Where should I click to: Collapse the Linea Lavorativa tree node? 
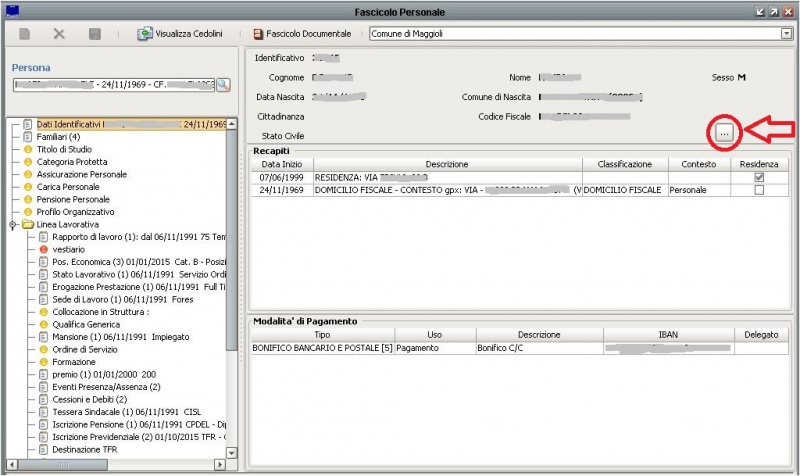point(12,225)
